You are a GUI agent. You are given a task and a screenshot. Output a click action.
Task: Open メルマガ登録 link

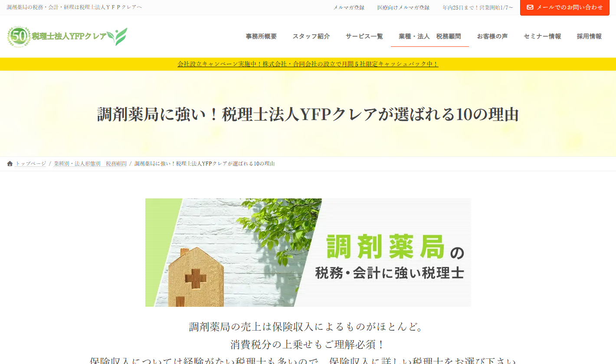[349, 7]
